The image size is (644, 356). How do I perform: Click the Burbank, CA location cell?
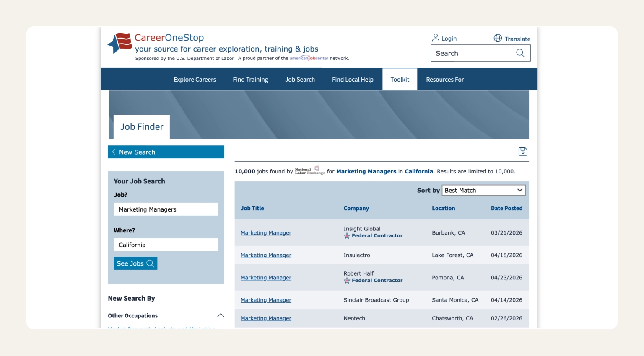point(448,233)
